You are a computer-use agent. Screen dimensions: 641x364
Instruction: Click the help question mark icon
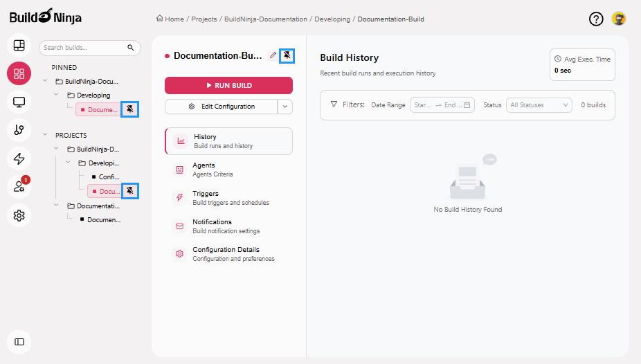coord(596,19)
